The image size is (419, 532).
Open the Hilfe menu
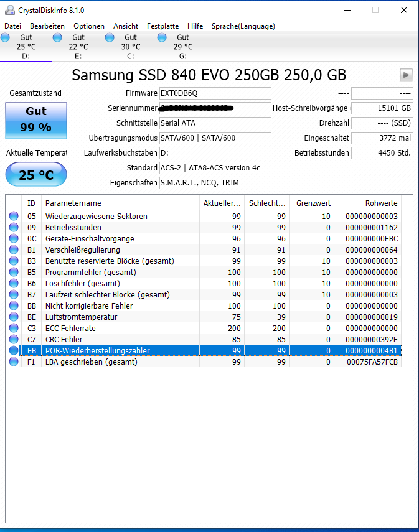(x=195, y=26)
